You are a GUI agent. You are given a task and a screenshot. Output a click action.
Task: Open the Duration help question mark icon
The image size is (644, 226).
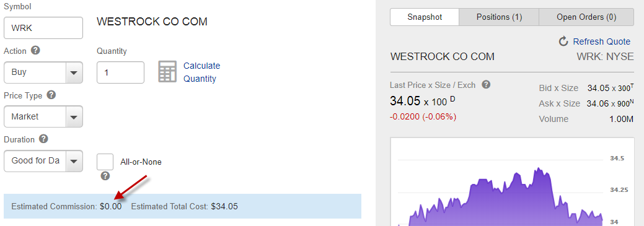point(43,139)
